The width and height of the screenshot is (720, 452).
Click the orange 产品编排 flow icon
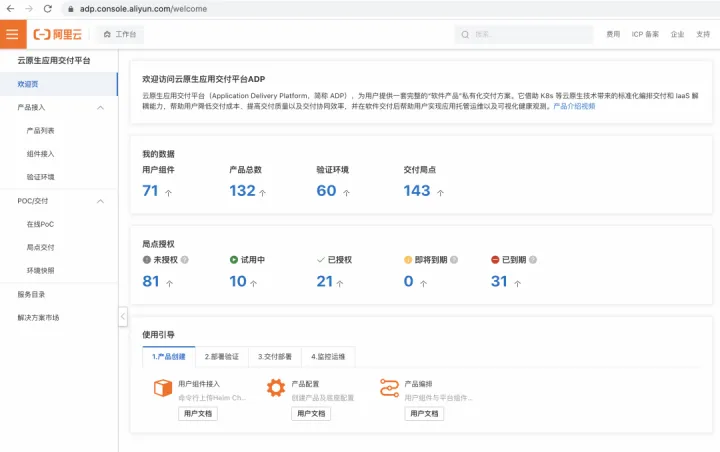click(x=389, y=388)
